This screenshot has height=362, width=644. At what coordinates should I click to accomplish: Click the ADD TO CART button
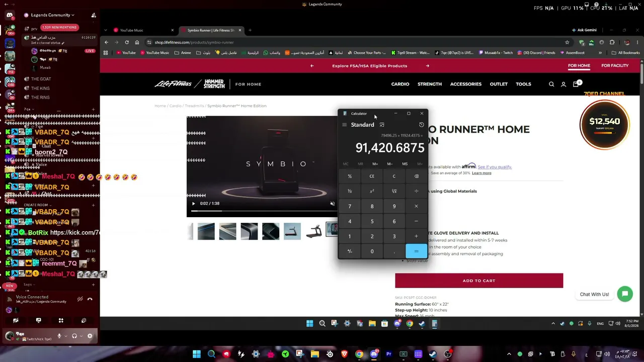[479, 281]
